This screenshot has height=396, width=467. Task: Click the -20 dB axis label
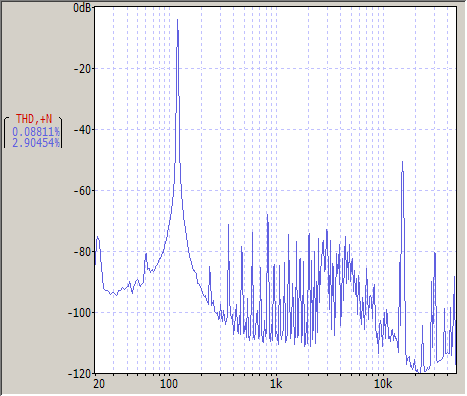82,69
